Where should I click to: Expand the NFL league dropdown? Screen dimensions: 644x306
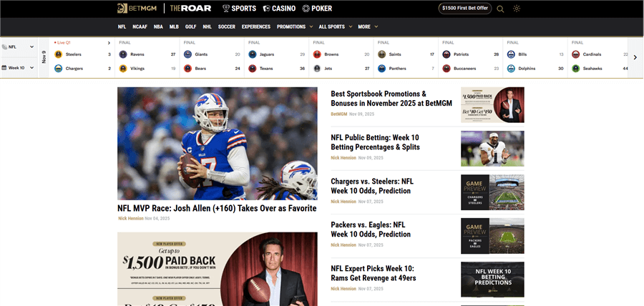coord(18,47)
